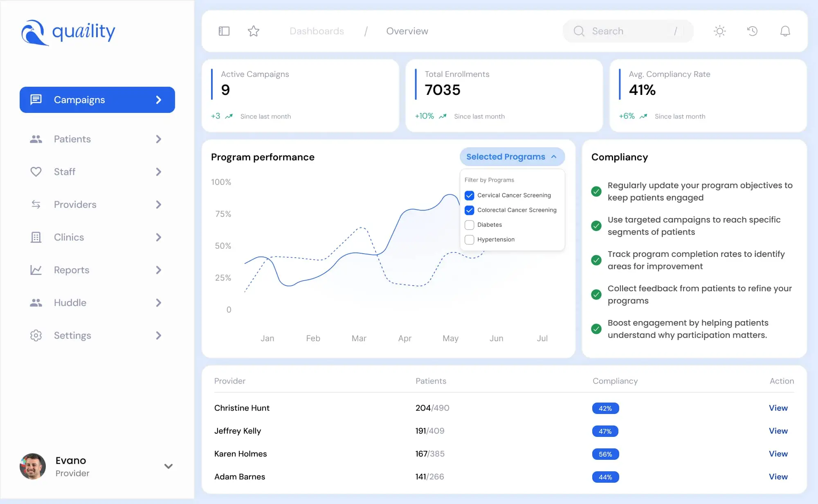
Task: Uncheck Cervical Cancer Screening filter
Action: click(469, 195)
